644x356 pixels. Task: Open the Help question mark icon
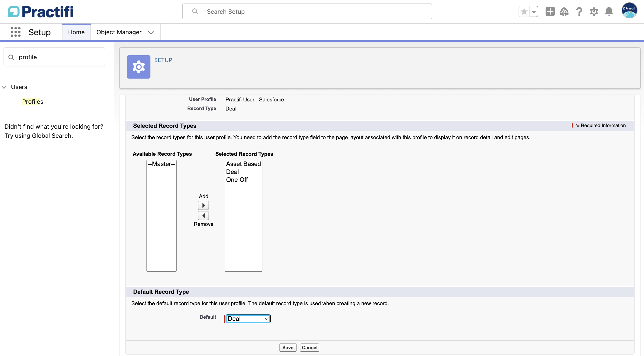(x=579, y=11)
